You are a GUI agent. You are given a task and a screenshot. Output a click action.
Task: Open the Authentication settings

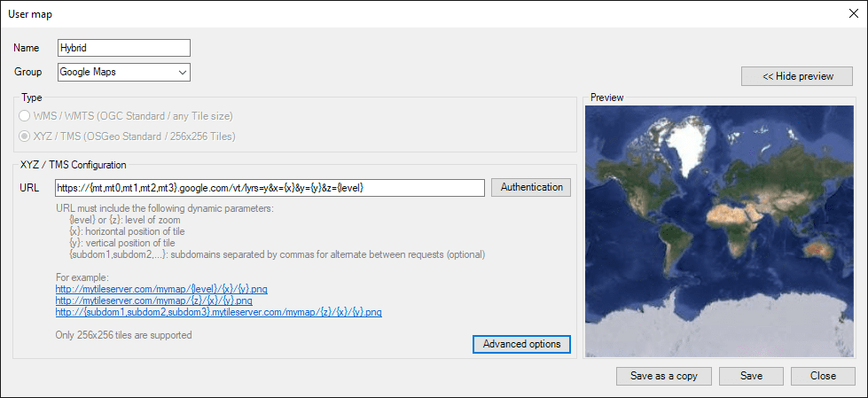click(x=531, y=187)
